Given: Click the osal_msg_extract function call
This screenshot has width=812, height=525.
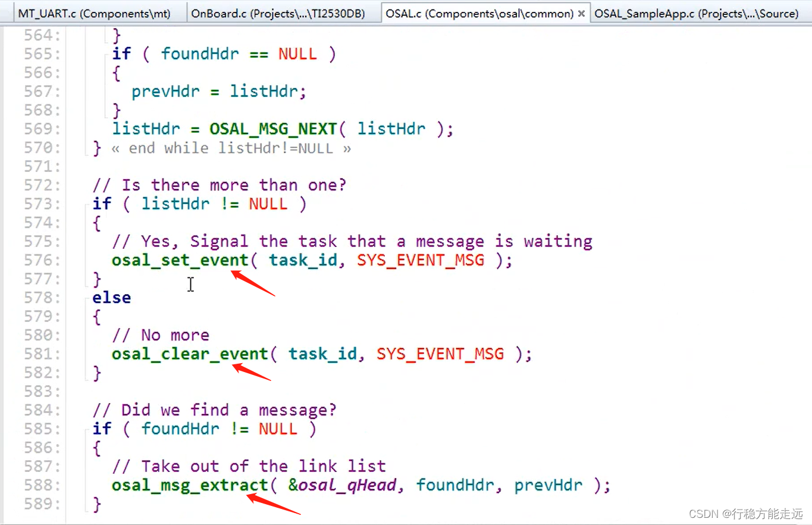Looking at the screenshot, I should (190, 485).
